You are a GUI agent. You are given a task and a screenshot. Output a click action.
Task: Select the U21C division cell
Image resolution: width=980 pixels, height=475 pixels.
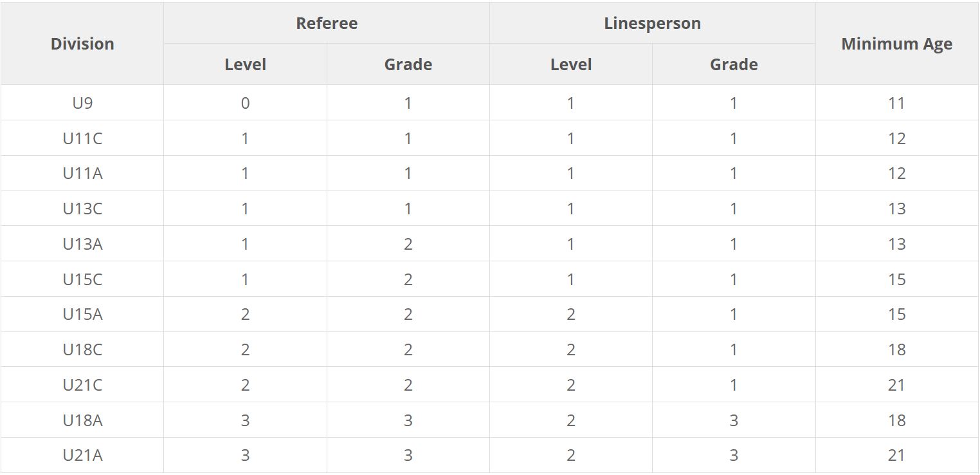click(x=82, y=385)
